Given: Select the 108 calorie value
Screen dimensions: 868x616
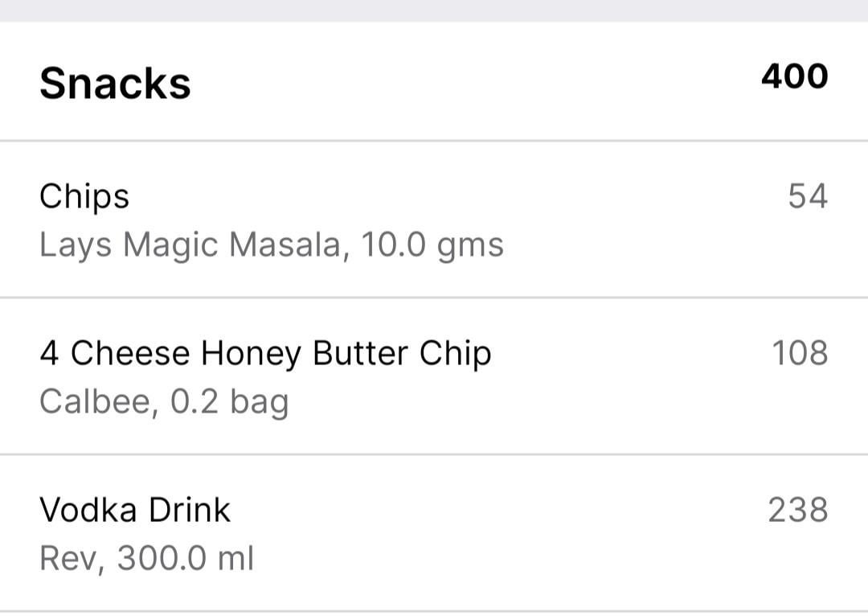Looking at the screenshot, I should 800,353.
